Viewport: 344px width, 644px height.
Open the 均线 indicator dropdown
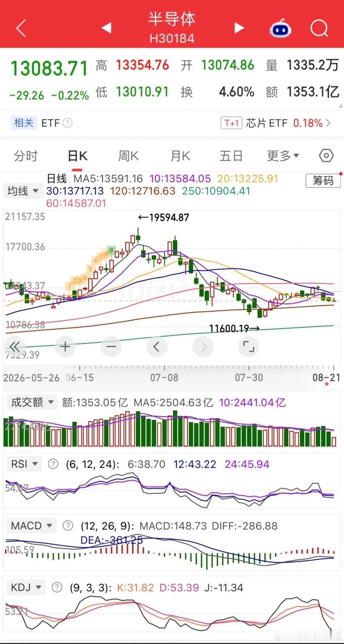(23, 191)
